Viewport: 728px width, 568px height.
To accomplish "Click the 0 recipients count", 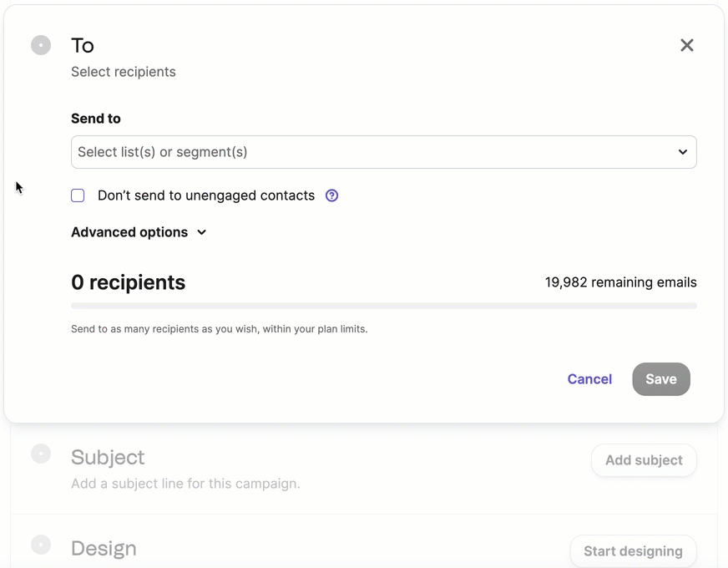I will [x=128, y=282].
